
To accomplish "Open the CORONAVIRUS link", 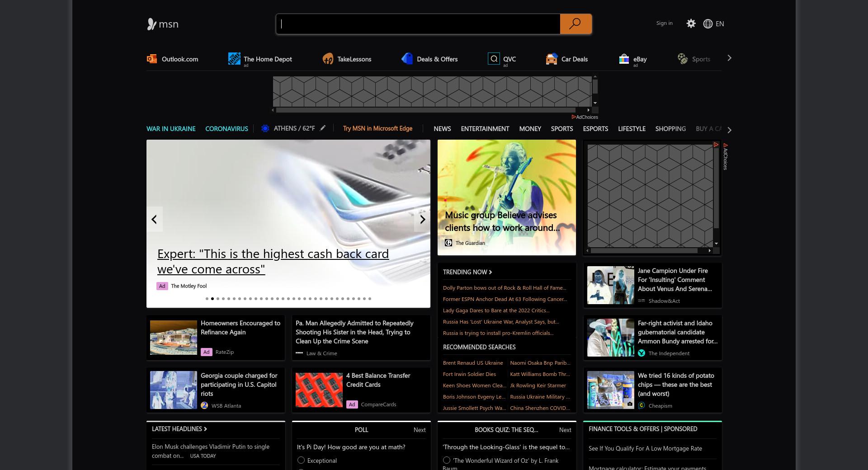I will point(226,129).
